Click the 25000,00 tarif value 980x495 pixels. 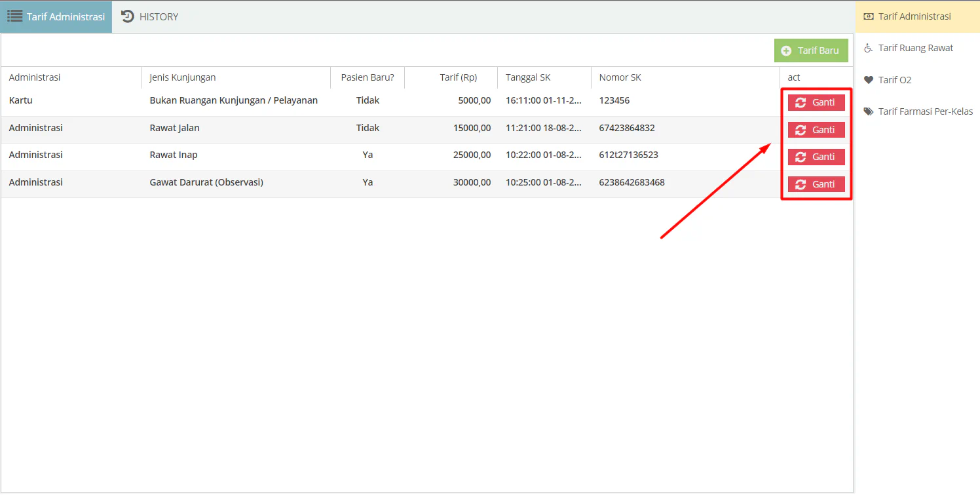pyautogui.click(x=472, y=155)
